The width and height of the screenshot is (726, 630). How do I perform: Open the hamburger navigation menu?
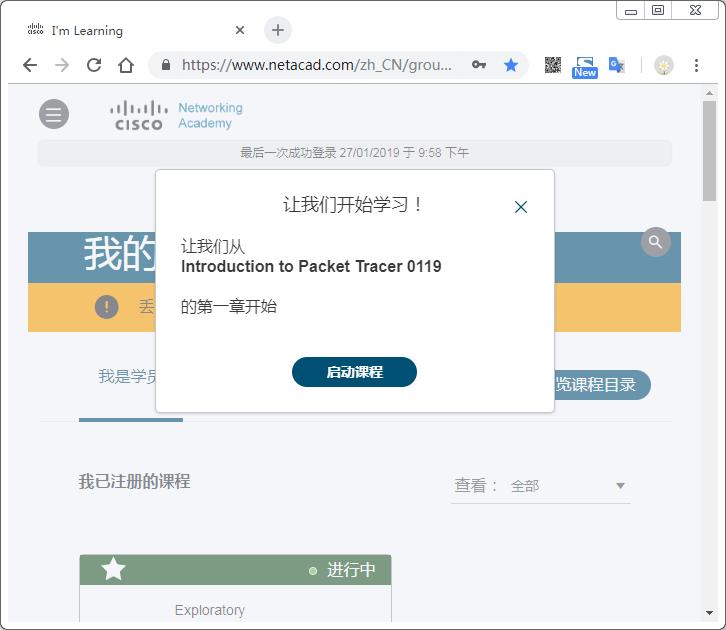coord(54,114)
